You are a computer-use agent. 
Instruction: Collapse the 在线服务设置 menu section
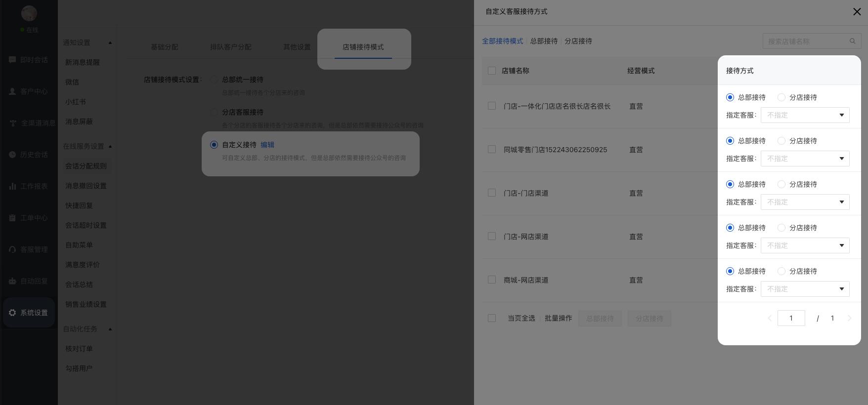point(110,146)
